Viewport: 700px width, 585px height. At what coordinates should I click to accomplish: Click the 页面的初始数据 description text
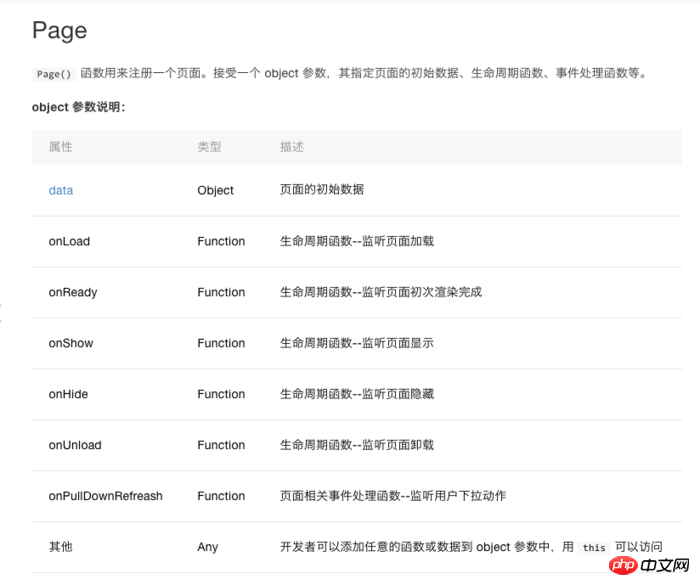[322, 190]
